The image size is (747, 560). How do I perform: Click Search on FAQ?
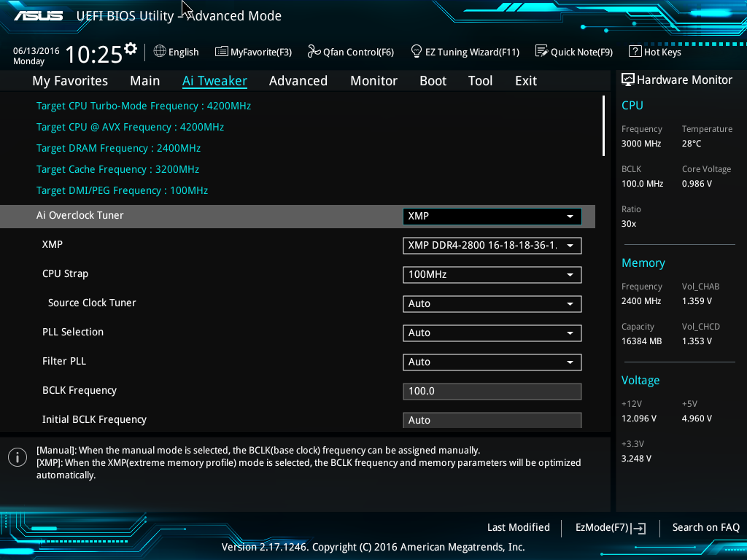706,528
